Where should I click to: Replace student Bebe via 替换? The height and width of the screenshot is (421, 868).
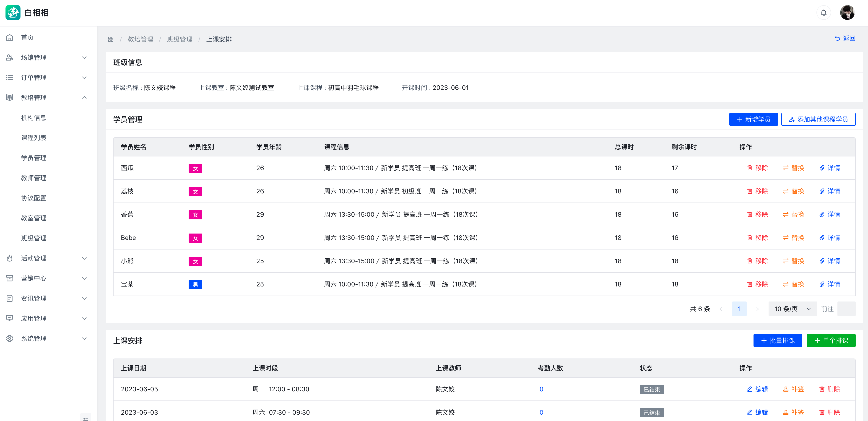coord(793,238)
